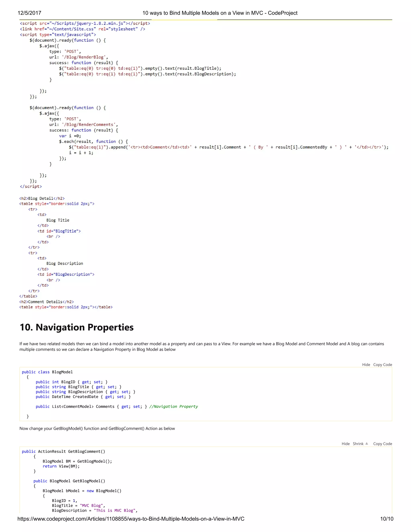Image resolution: width=411 pixels, height=532 pixels.
Task: Click the '//Navigation Property' code comment
Action: tap(173, 406)
